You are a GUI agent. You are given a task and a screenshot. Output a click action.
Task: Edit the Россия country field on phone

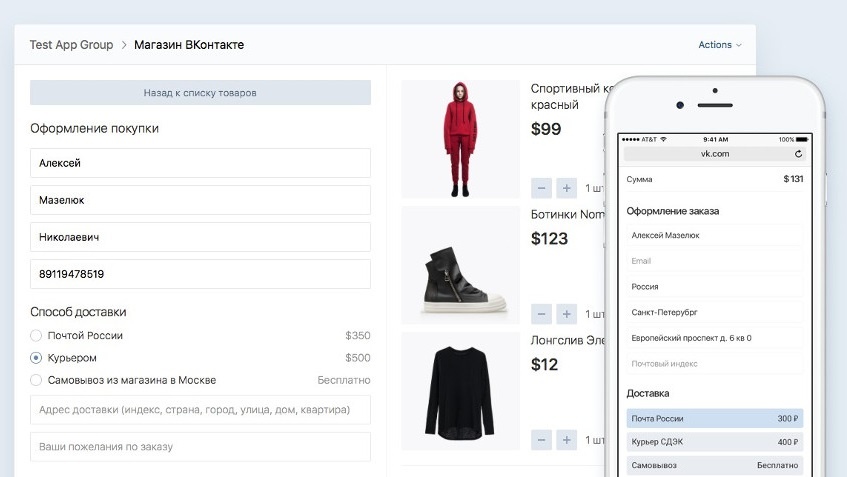(715, 287)
